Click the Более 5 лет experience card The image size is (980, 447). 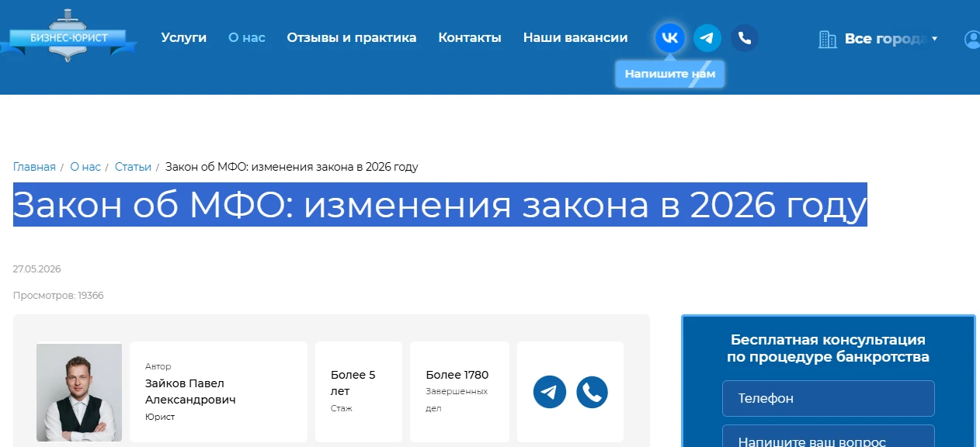pyautogui.click(x=359, y=392)
